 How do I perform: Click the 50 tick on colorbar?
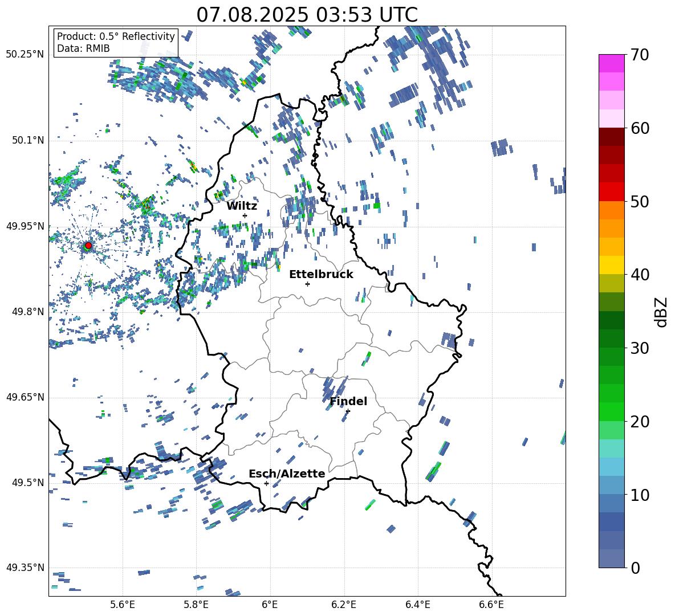pyautogui.click(x=640, y=201)
